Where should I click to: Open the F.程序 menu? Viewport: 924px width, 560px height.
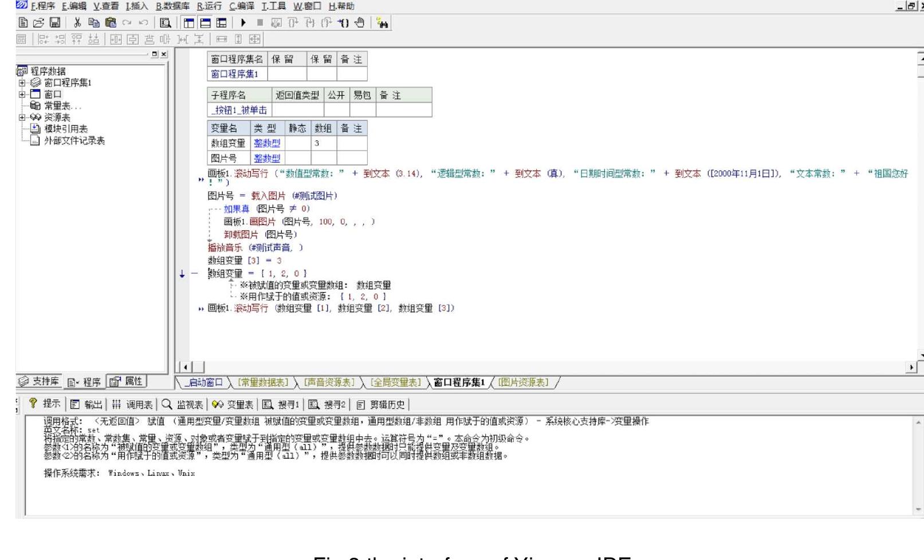42,6
